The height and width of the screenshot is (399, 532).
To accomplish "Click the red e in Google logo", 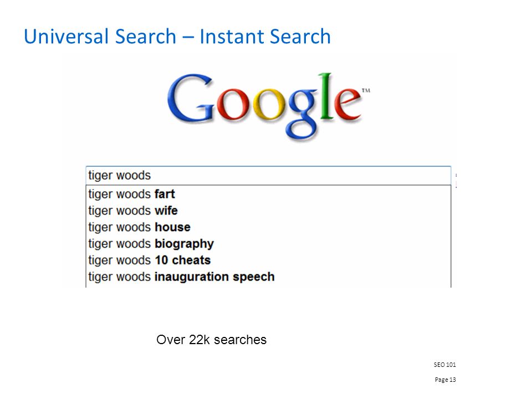I will 347,105.
